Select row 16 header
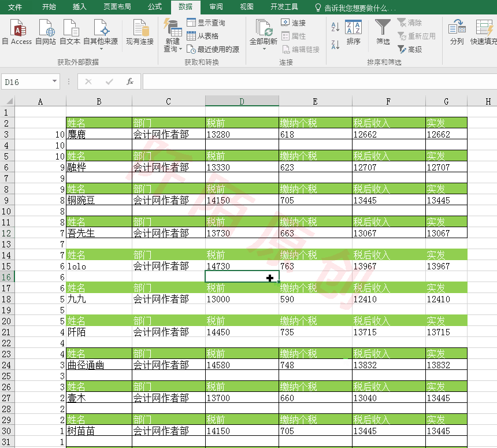The width and height of the screenshot is (497, 448). (7, 277)
